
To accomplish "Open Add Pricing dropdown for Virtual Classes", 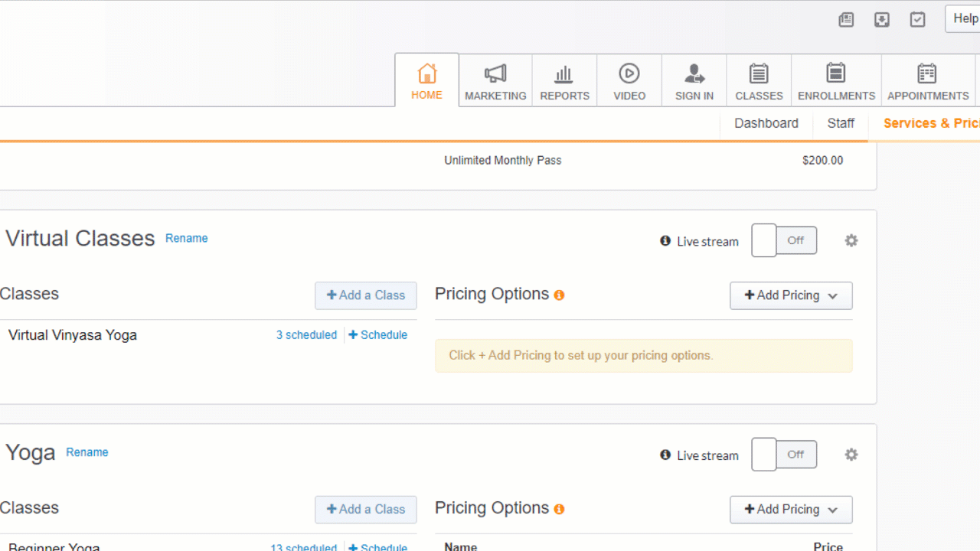I will point(791,295).
